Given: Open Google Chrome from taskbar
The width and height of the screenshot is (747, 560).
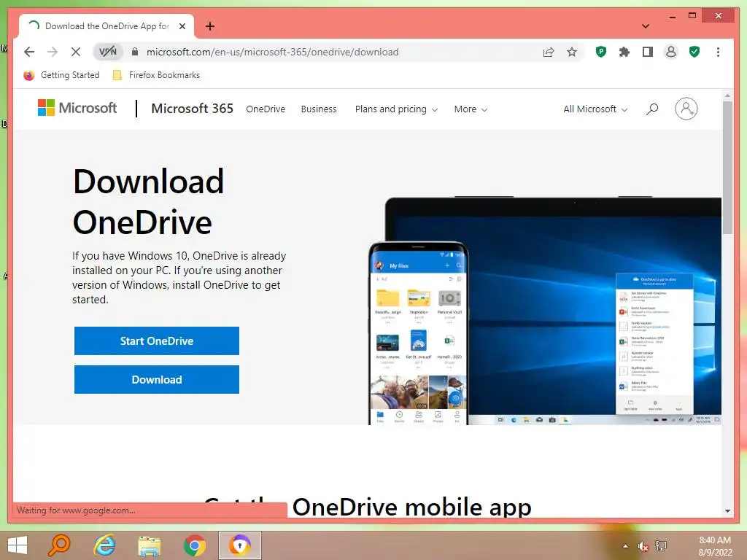Looking at the screenshot, I should pyautogui.click(x=194, y=545).
